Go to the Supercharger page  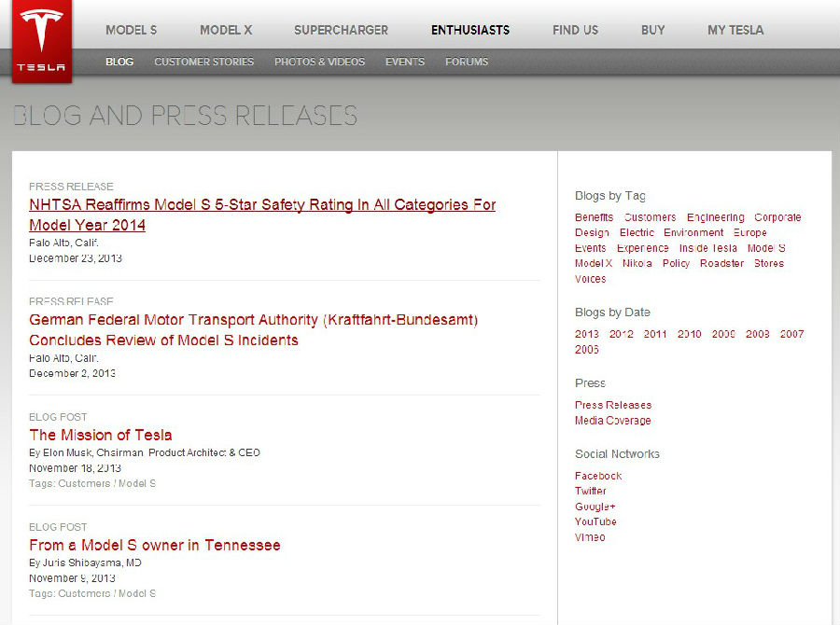(x=341, y=30)
